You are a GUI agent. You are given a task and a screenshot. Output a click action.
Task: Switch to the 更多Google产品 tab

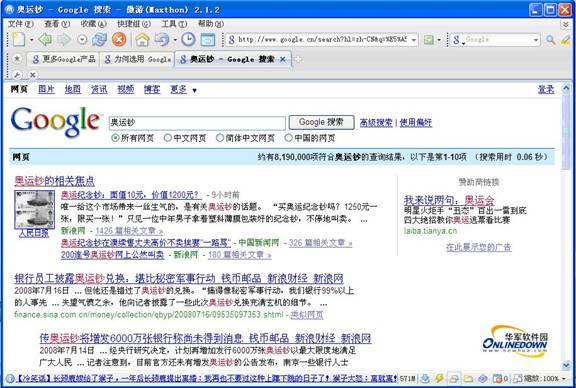point(64,59)
